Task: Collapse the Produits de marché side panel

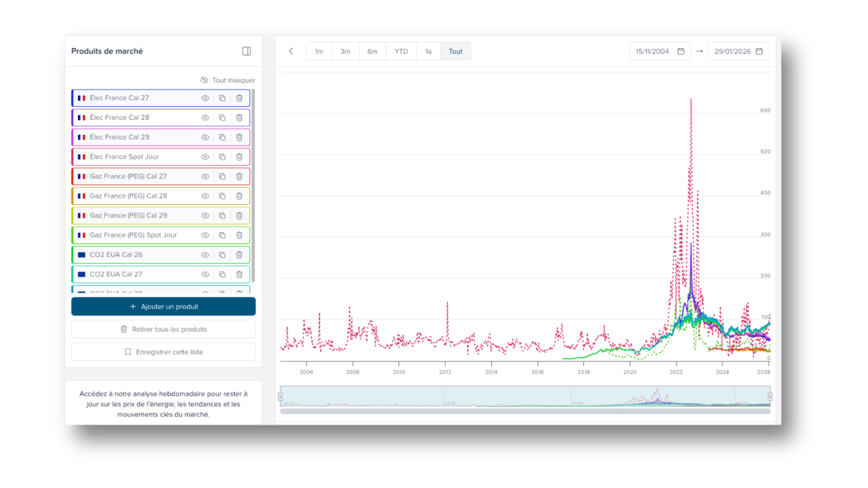Action: tap(246, 51)
